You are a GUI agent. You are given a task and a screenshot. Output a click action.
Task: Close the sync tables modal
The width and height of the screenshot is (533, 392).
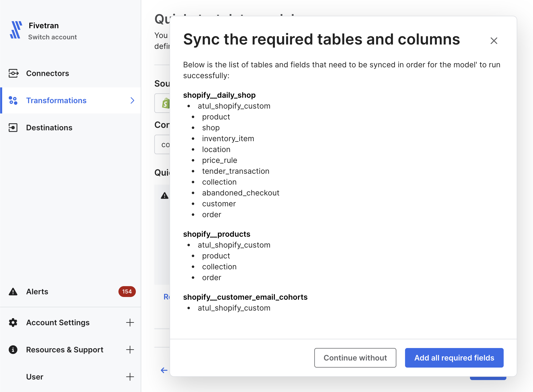pos(493,40)
